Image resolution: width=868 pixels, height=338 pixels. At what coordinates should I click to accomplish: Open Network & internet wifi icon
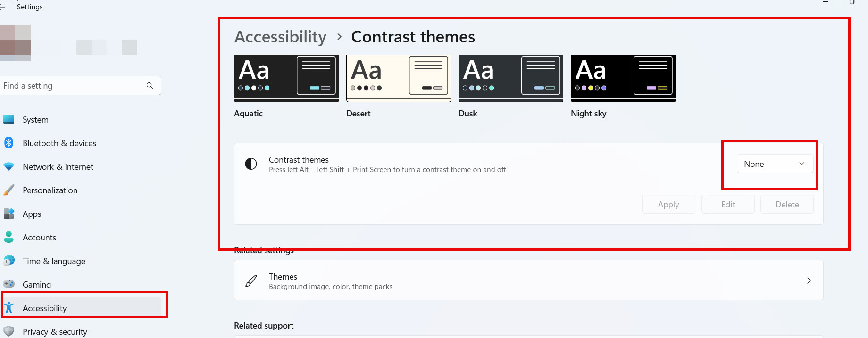point(9,166)
